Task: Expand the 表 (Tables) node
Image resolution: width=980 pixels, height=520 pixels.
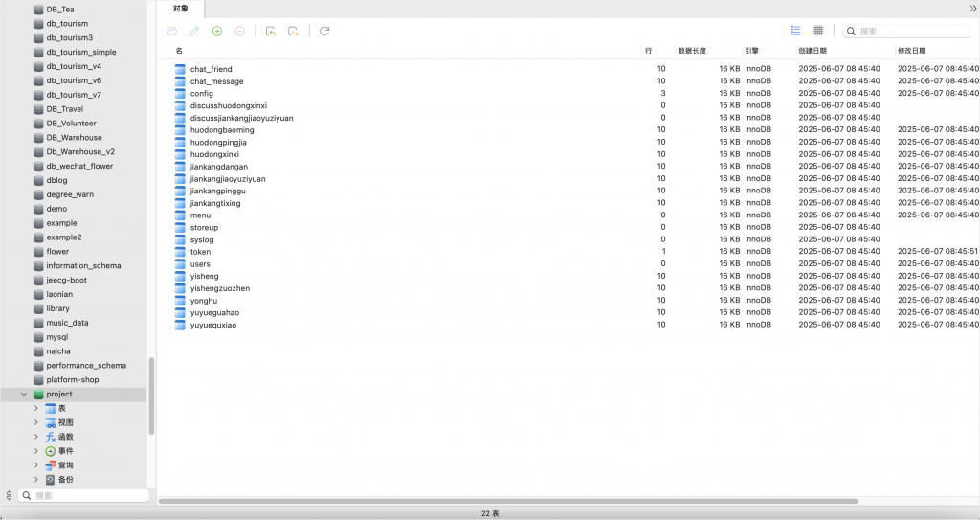Action: pos(36,409)
